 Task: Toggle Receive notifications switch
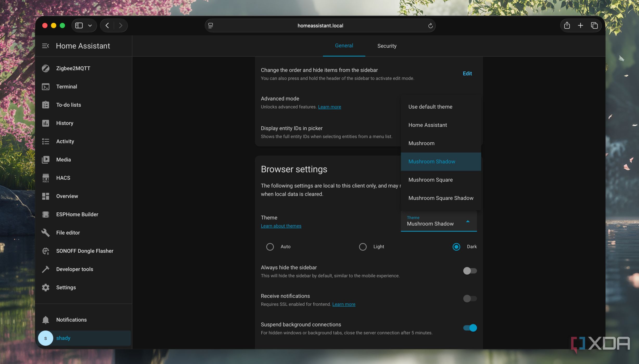point(470,298)
